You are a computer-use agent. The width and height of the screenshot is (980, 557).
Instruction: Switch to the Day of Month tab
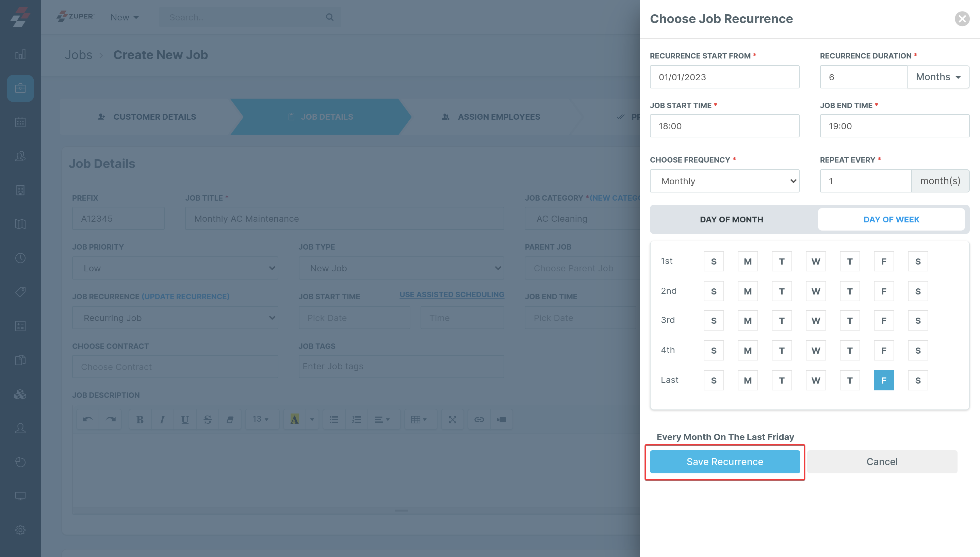[731, 219]
